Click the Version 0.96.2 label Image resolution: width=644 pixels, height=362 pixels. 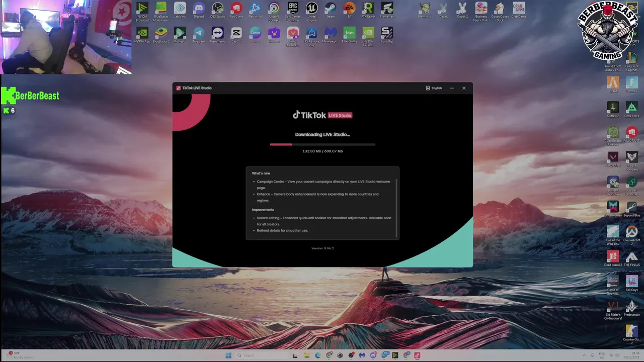pyautogui.click(x=323, y=248)
